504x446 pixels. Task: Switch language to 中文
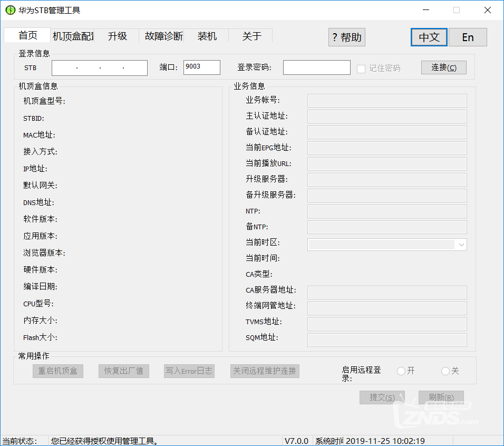pos(429,37)
